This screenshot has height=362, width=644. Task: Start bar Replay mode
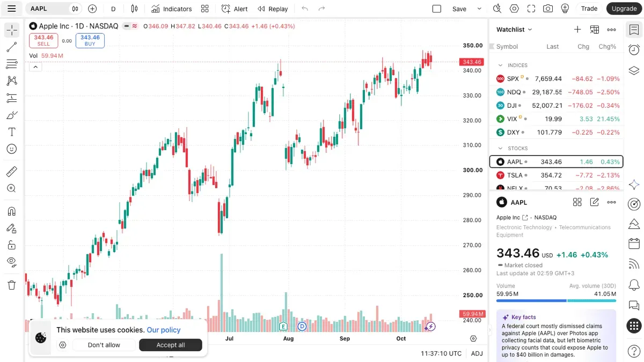pos(273,9)
